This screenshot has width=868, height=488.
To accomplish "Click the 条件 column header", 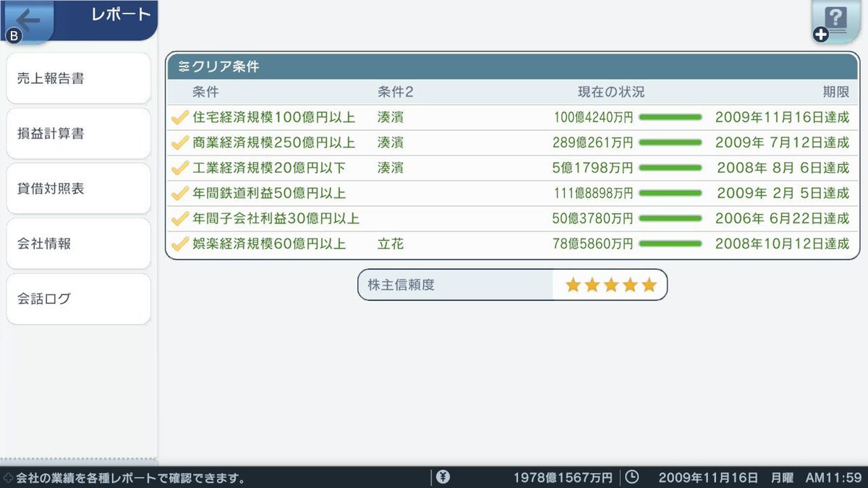I will pos(205,92).
